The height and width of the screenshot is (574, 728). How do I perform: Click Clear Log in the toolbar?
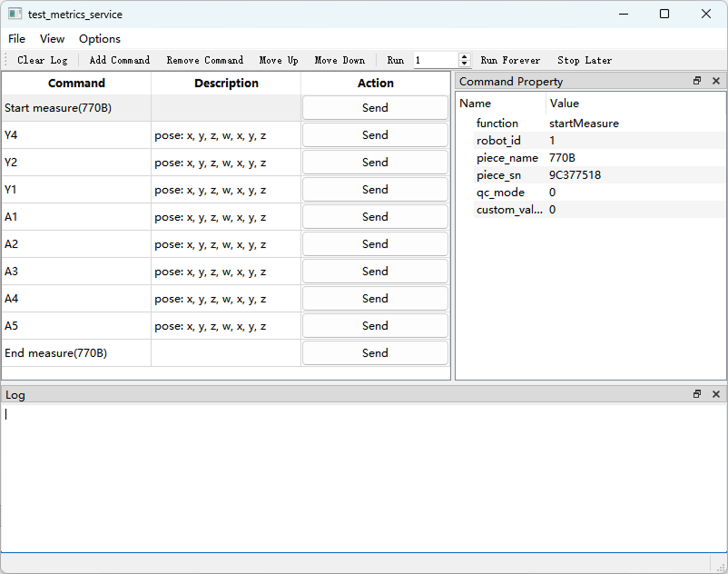coord(42,60)
